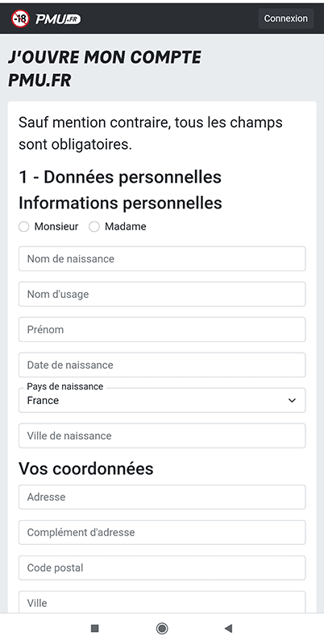Click the chevron arrow beside France
The image size is (324, 644).
292,400
